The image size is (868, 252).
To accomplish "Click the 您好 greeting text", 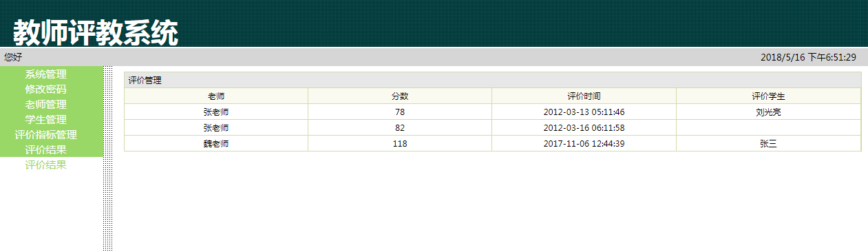I will [13, 57].
